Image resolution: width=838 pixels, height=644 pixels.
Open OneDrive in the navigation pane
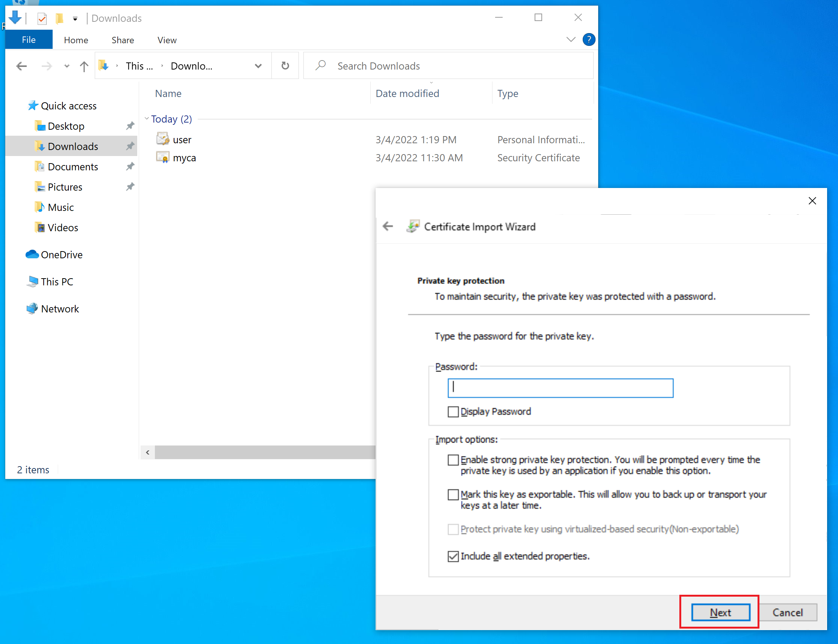(x=61, y=255)
